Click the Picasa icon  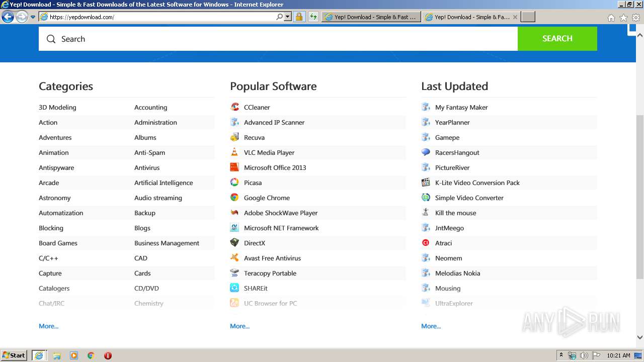(234, 183)
